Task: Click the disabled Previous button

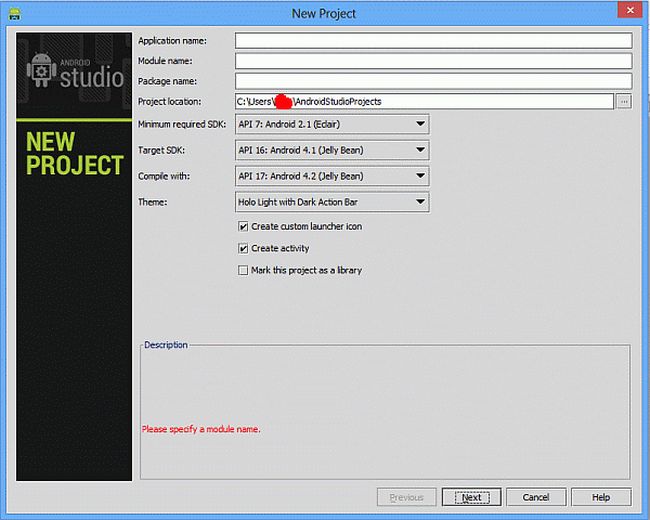Action: click(x=407, y=497)
